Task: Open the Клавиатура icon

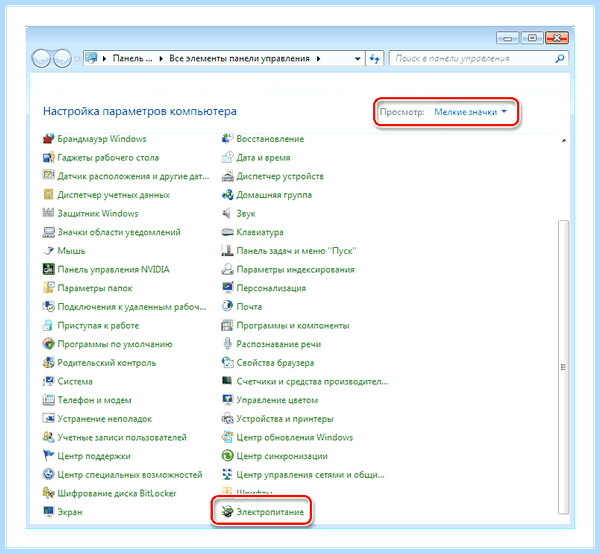Action: pos(227,232)
